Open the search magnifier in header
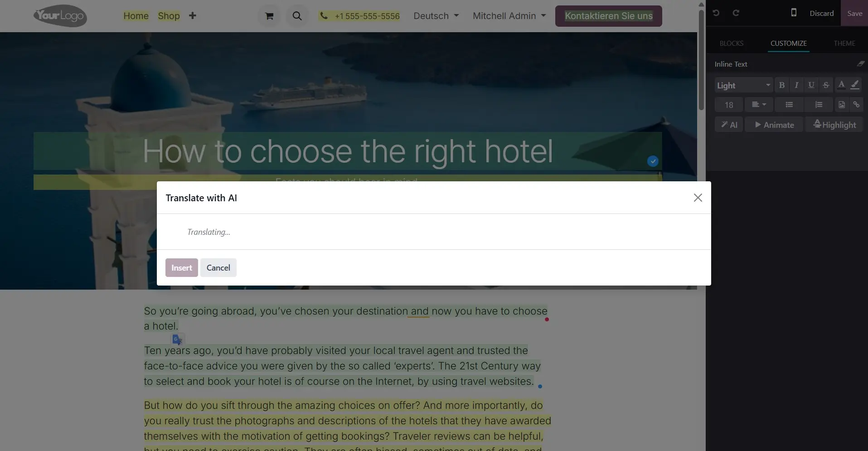This screenshot has height=451, width=868. pos(297,16)
